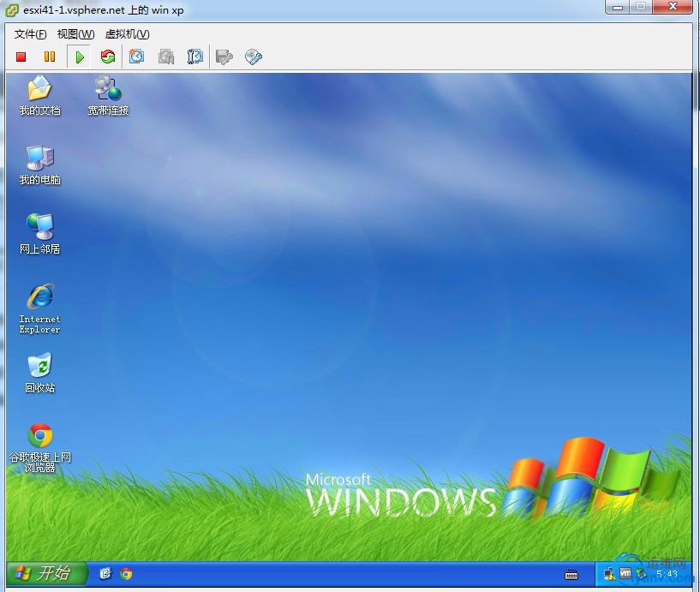700x592 pixels.
Task: Select the 宽带连接 desktop icon
Action: pyautogui.click(x=109, y=96)
